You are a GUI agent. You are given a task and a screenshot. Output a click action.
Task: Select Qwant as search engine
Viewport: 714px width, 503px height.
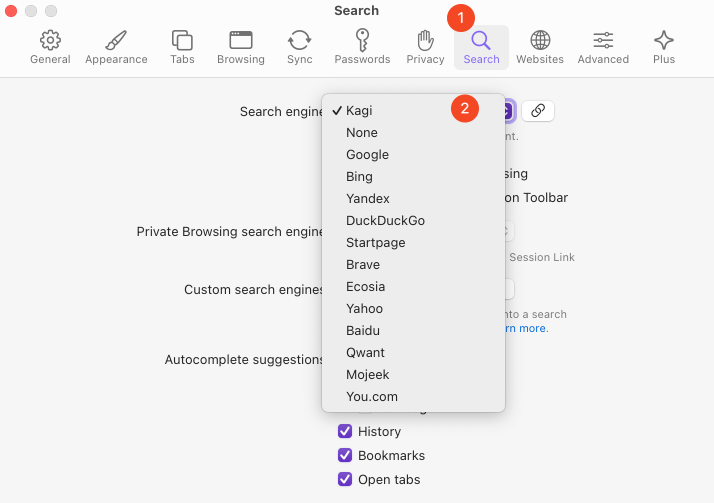click(x=413, y=352)
